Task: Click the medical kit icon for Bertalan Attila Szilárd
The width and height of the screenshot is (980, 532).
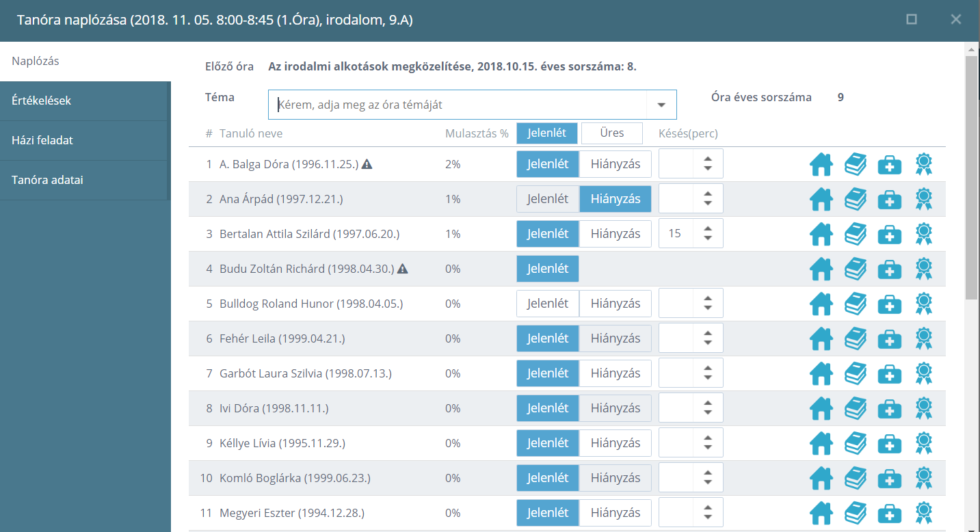Action: (890, 234)
